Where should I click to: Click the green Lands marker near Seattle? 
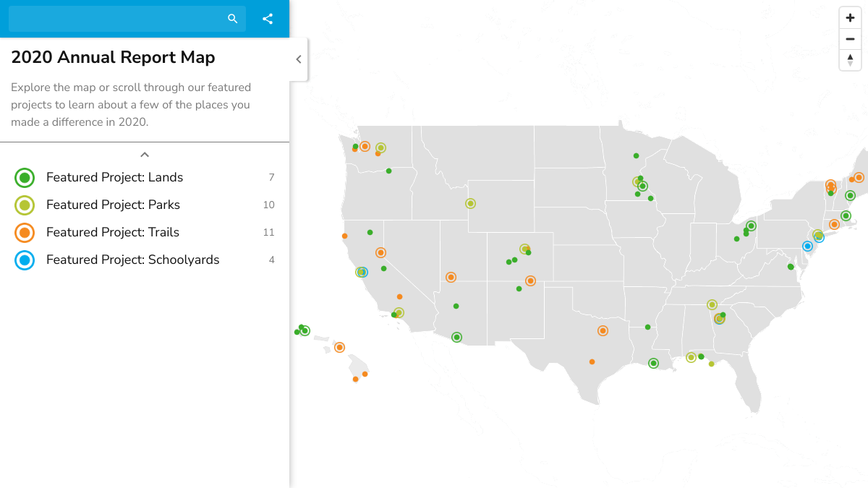point(354,147)
